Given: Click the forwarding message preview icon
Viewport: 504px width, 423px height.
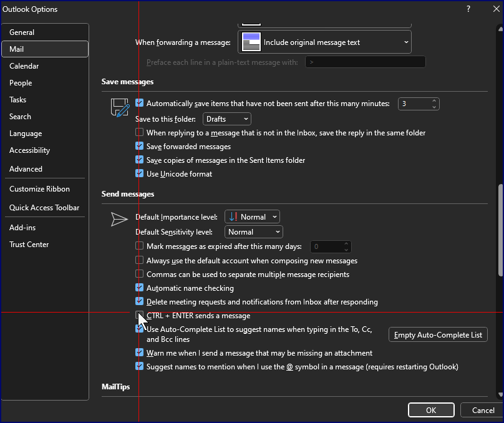Looking at the screenshot, I should point(251,42).
